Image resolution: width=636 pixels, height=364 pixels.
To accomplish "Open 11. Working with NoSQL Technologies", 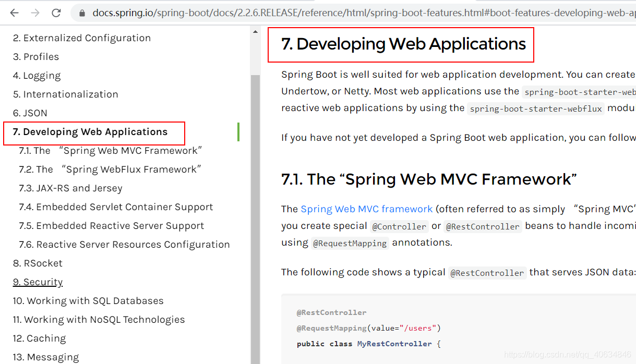I will (99, 320).
